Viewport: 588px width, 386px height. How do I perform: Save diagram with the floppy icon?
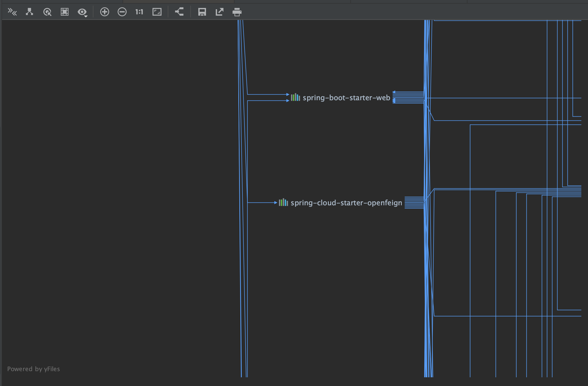[x=202, y=12]
